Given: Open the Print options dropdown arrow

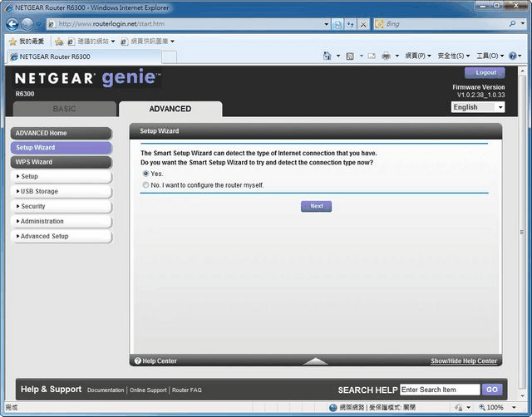Looking at the screenshot, I should pos(397,56).
